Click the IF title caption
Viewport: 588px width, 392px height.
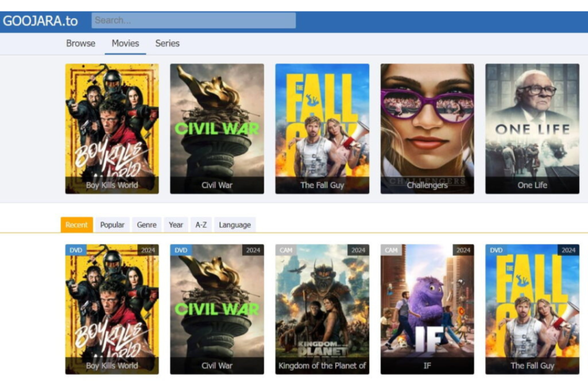pyautogui.click(x=427, y=366)
